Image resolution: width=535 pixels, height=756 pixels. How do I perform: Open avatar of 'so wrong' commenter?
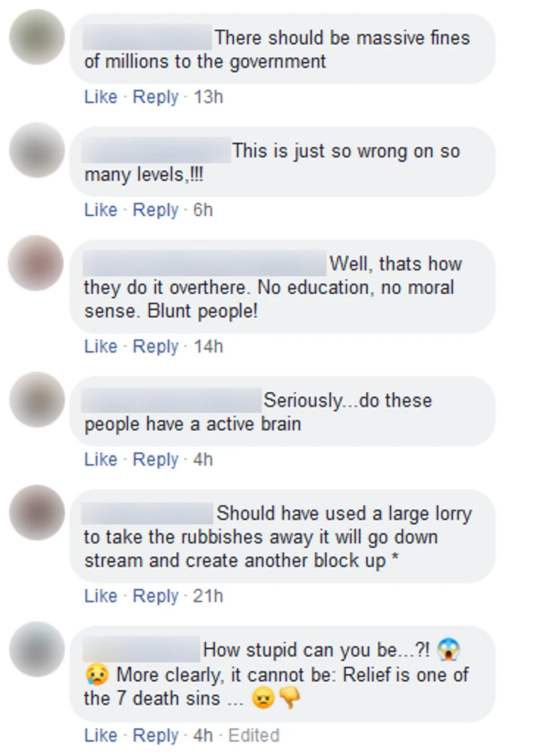pyautogui.click(x=37, y=150)
